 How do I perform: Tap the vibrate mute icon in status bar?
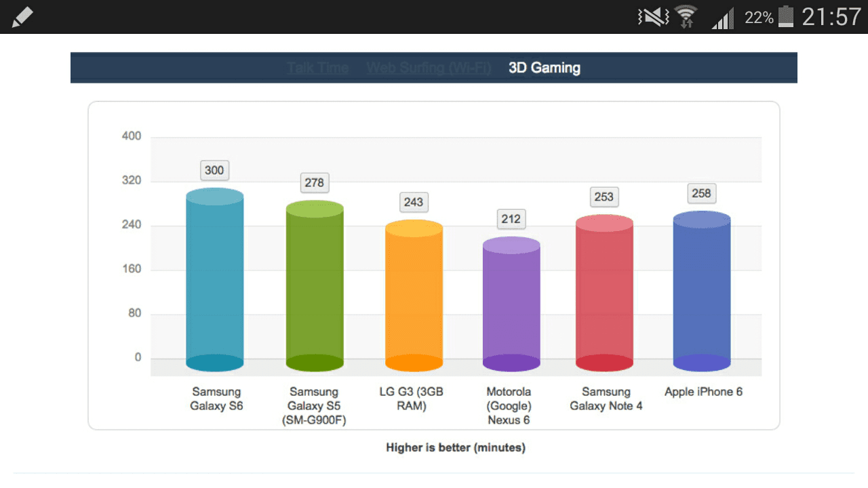coord(654,17)
